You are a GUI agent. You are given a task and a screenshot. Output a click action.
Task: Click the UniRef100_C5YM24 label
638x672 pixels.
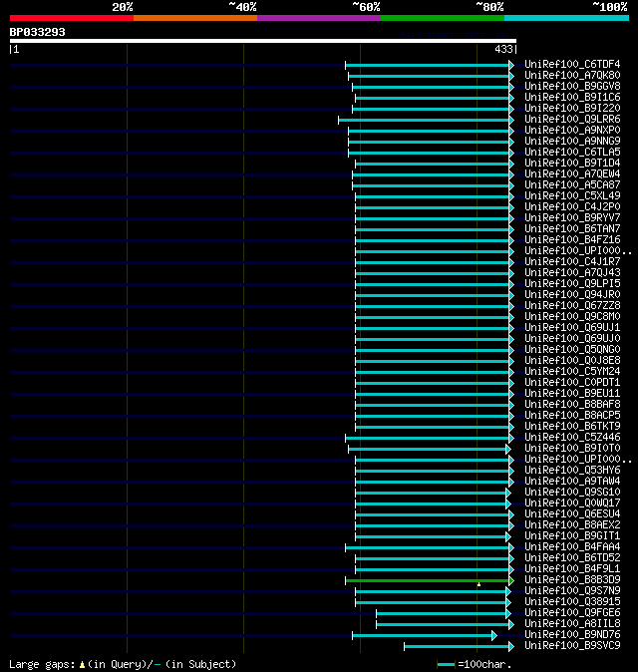point(572,372)
